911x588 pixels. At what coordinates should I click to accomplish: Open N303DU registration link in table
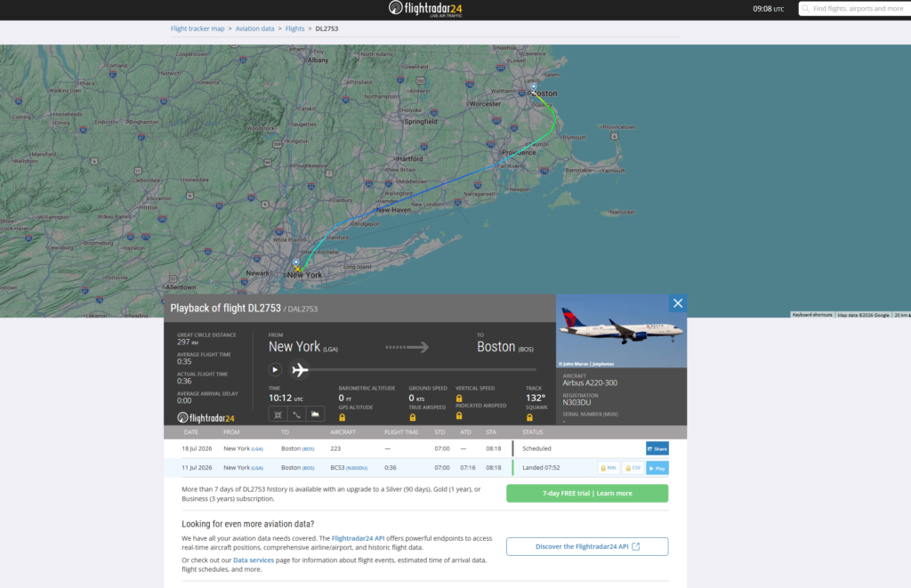coord(357,468)
